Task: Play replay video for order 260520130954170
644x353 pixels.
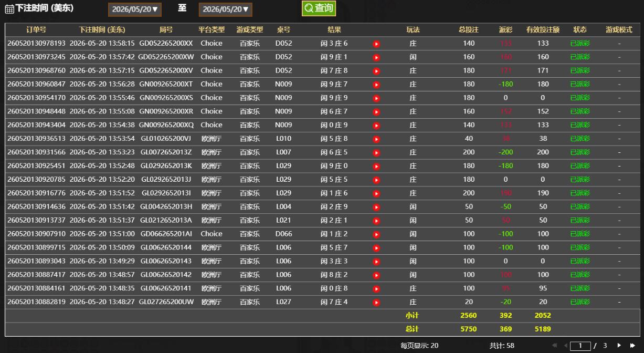Action: pos(376,98)
